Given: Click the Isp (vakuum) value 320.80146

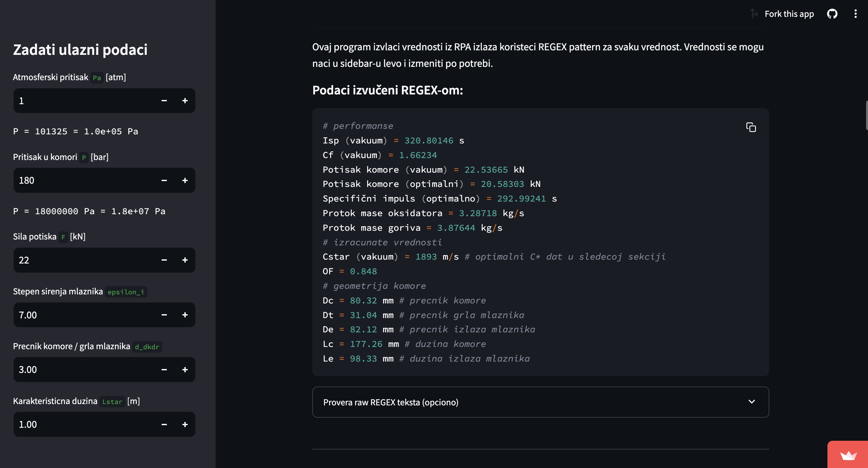Looking at the screenshot, I should 428,141.
